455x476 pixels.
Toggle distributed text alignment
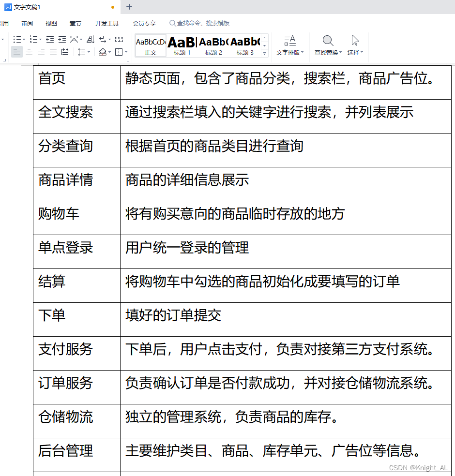pos(65,52)
